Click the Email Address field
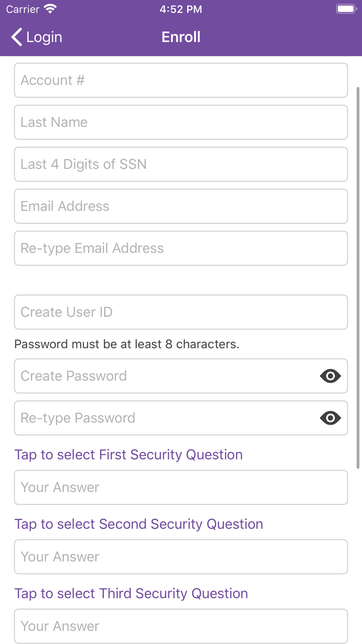The image size is (362, 644). pos(181,206)
